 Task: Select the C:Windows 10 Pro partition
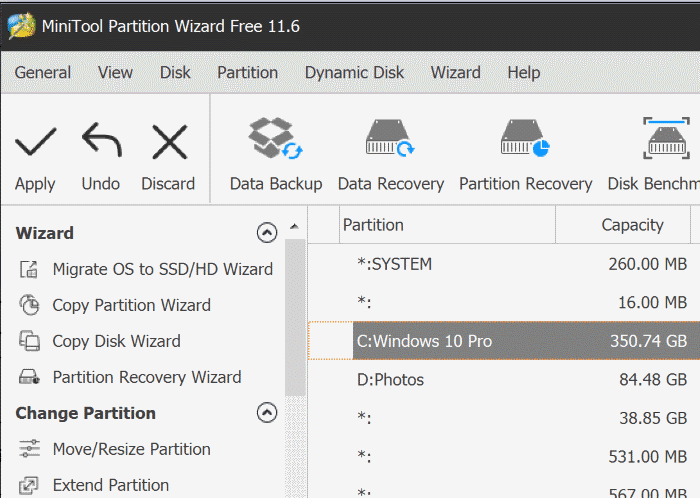click(504, 341)
